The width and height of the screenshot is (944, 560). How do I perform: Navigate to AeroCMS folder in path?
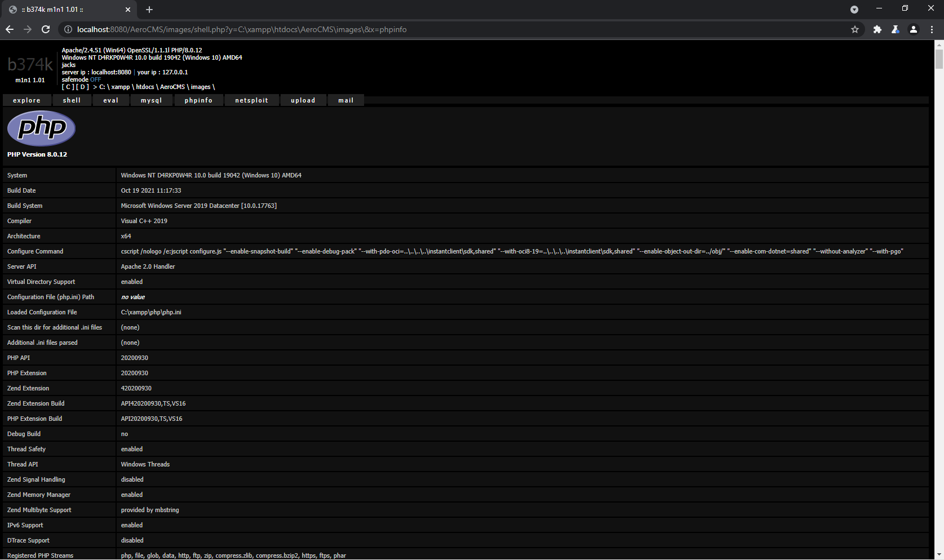pyautogui.click(x=172, y=87)
